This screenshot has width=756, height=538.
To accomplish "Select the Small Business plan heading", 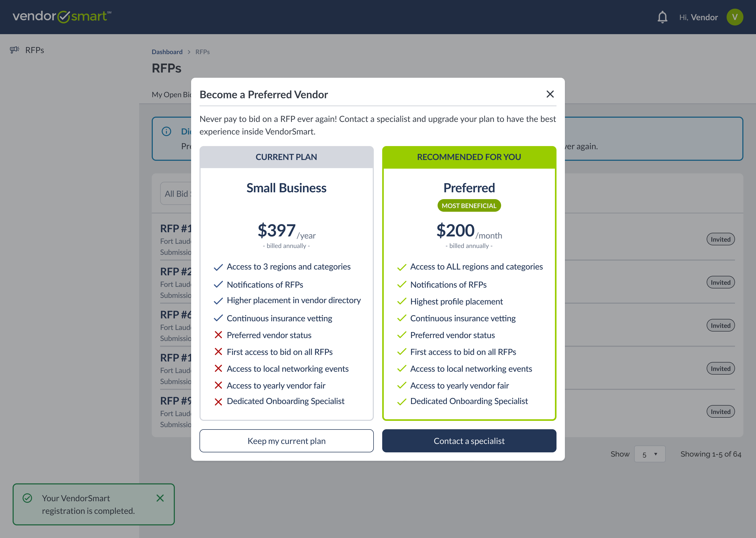I will (286, 188).
